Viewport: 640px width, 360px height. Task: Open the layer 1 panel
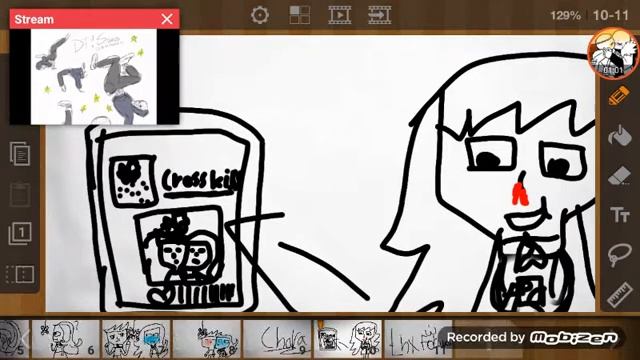pos(20,233)
